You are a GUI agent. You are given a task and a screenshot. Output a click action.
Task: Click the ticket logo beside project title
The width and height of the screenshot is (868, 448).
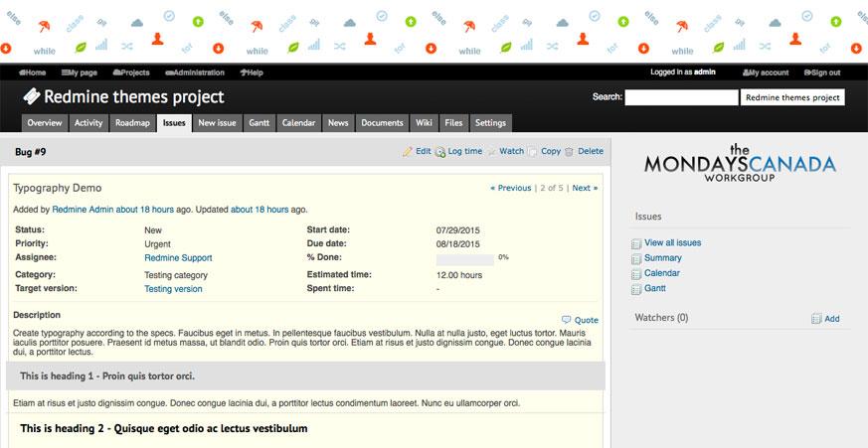coord(32,96)
